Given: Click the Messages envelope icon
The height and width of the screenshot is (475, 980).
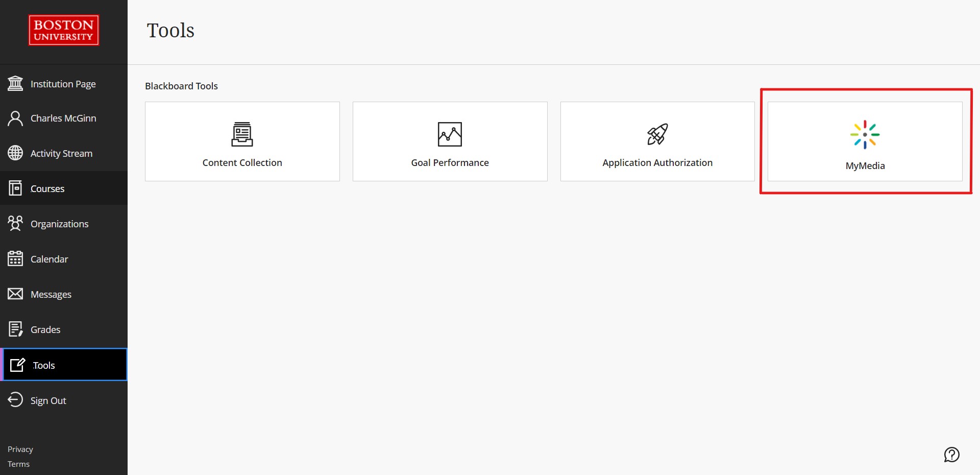Looking at the screenshot, I should (x=15, y=294).
